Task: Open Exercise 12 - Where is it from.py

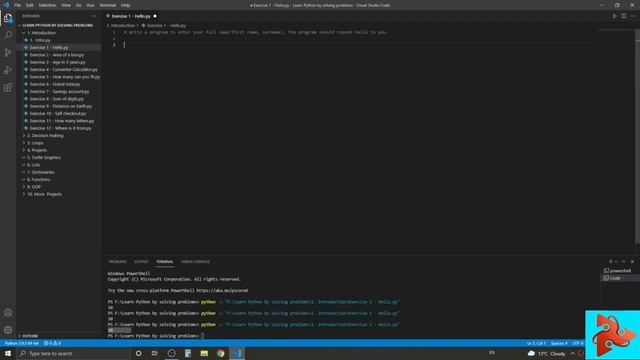Action: (60, 128)
